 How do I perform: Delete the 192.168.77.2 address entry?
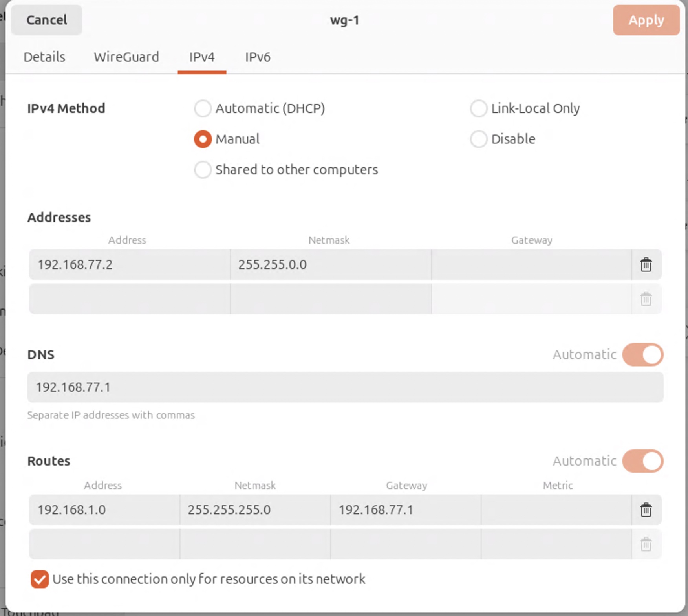[x=646, y=265]
